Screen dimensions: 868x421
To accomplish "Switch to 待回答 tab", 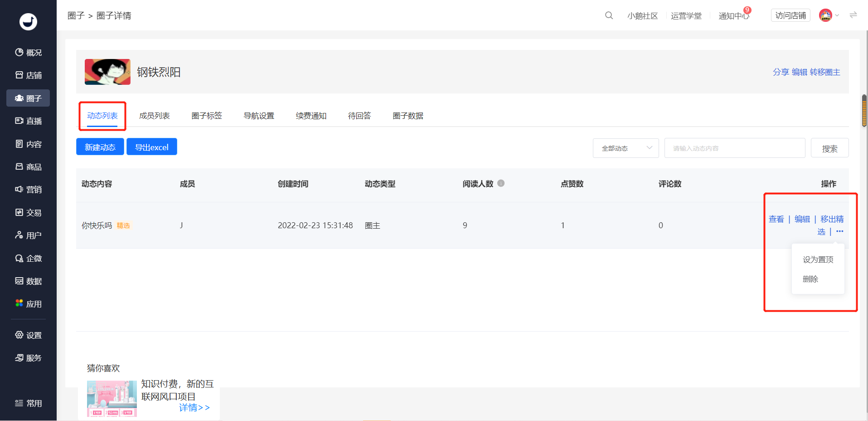I will (x=359, y=116).
